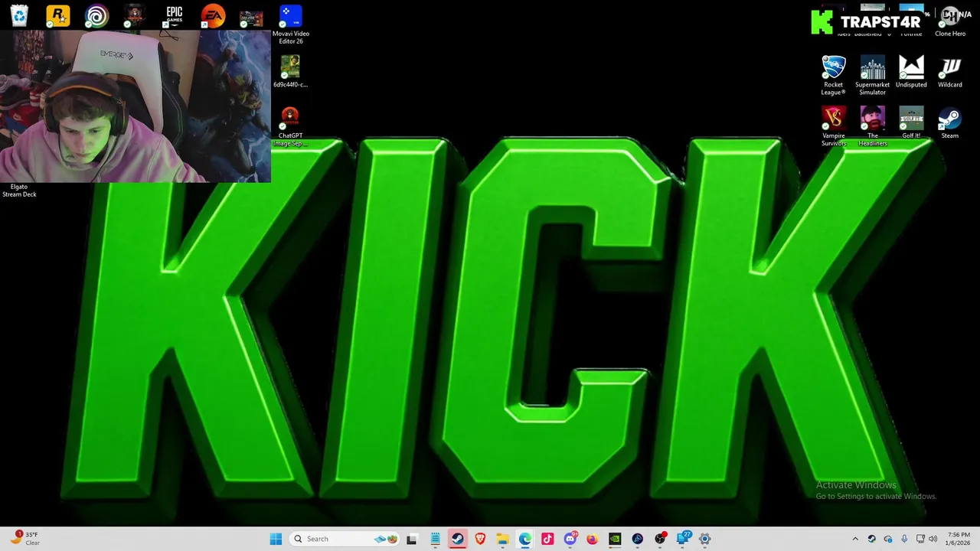Open Discord from the taskbar
Screen dimensions: 980x551
pos(570,539)
